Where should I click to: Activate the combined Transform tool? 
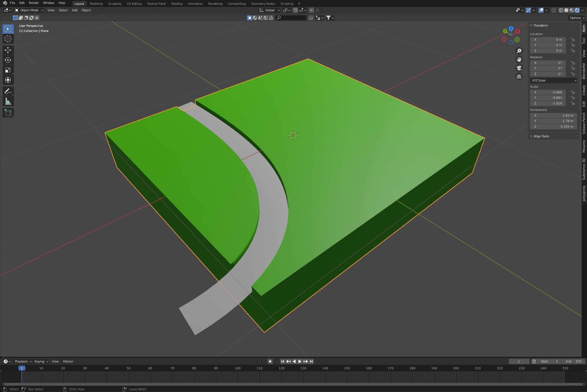(8, 80)
